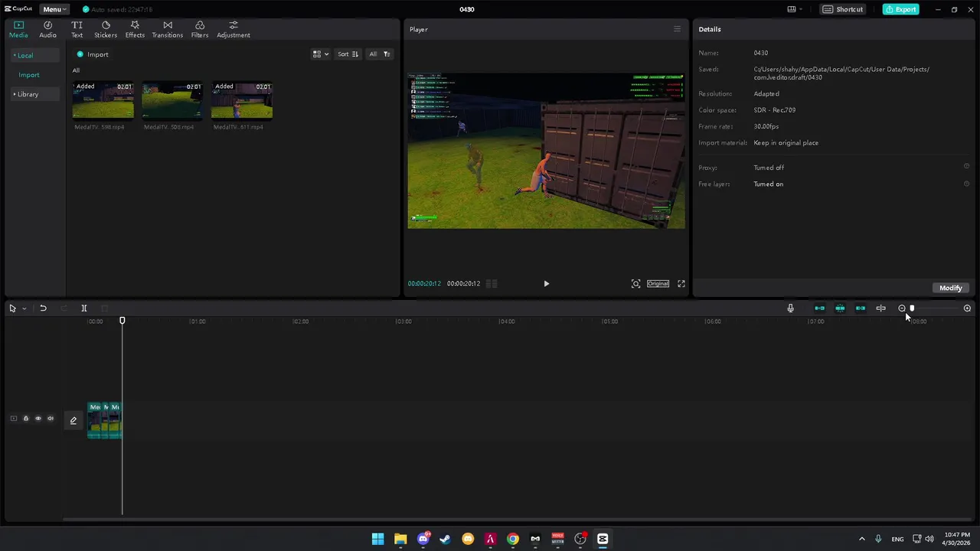Export the project
Image resolution: width=980 pixels, height=551 pixels.
coord(901,9)
